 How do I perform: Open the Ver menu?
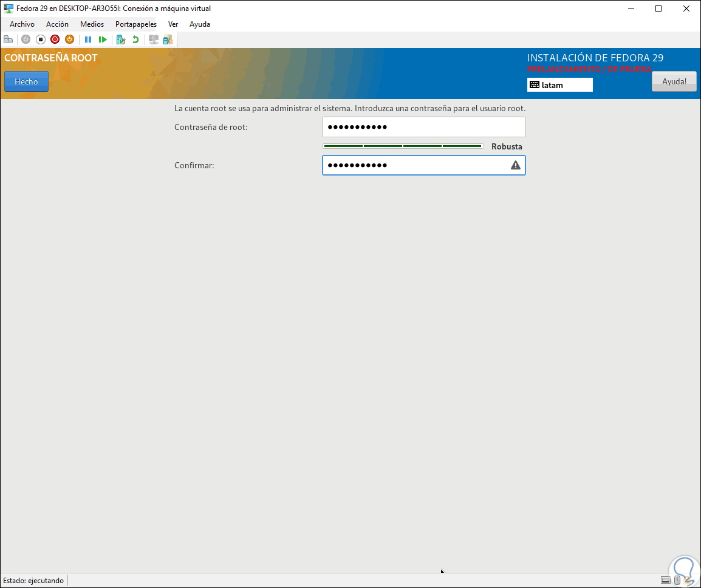173,24
